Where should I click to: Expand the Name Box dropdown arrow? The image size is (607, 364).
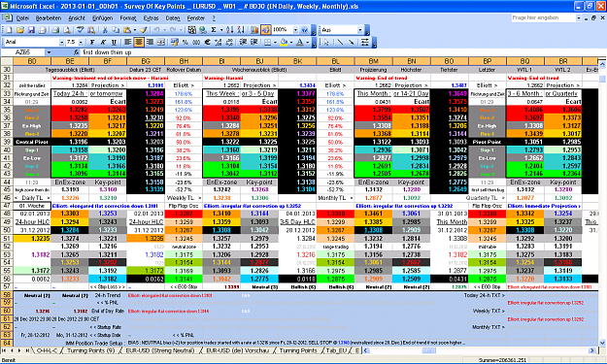[x=49, y=52]
